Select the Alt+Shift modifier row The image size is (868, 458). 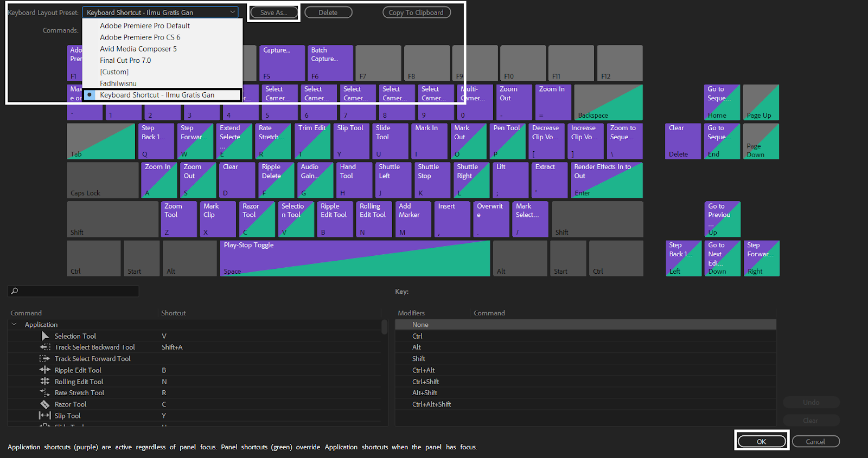(586, 393)
